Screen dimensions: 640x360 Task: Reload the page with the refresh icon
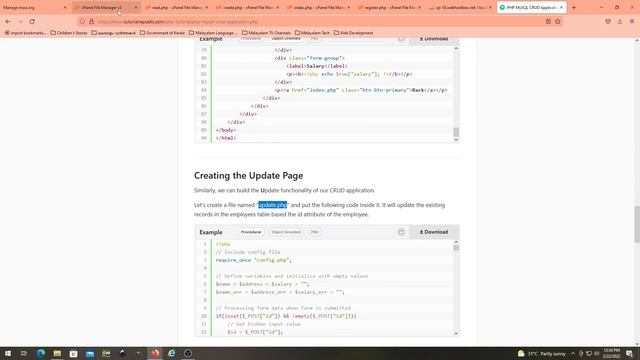32,21
